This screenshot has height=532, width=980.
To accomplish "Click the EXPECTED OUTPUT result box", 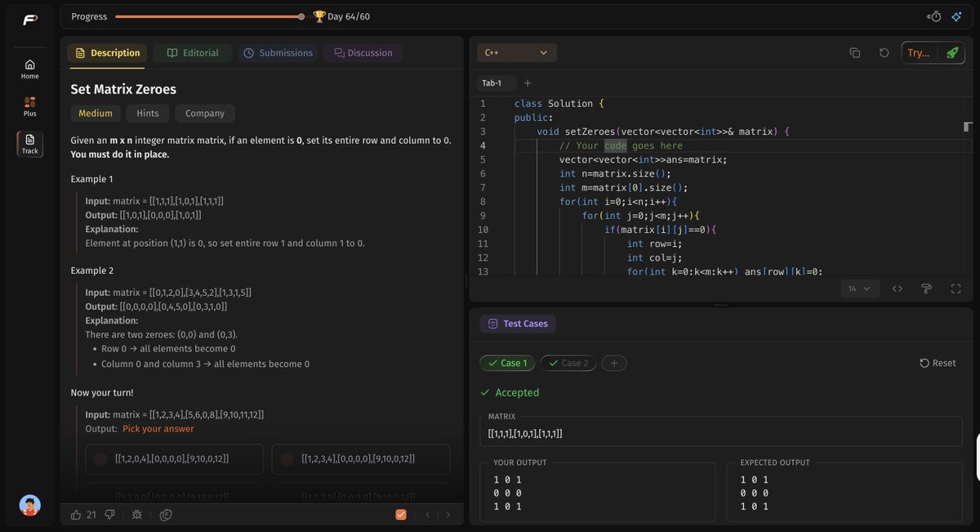I will [844, 492].
